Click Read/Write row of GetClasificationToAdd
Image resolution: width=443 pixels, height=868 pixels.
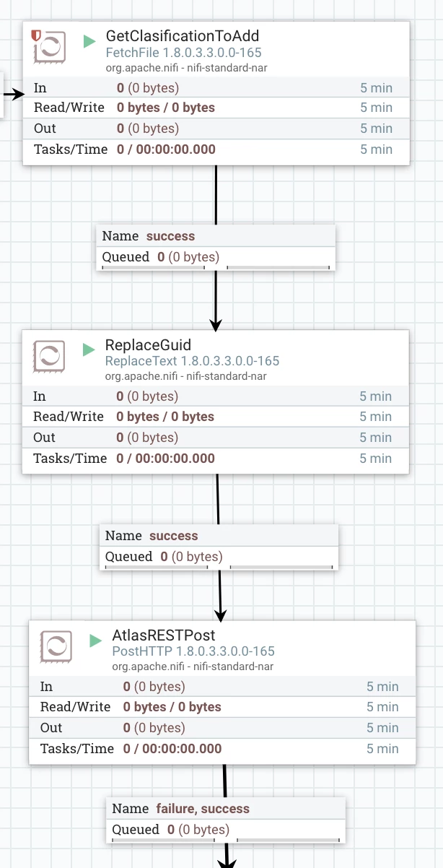[x=216, y=108]
